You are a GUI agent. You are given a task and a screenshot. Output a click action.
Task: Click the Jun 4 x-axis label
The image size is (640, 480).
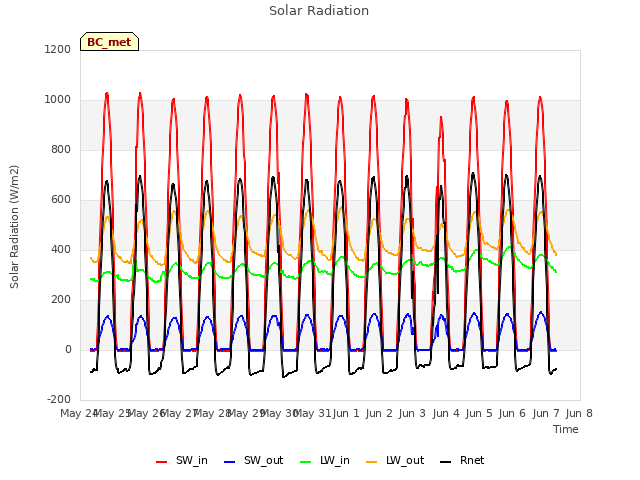point(446,413)
